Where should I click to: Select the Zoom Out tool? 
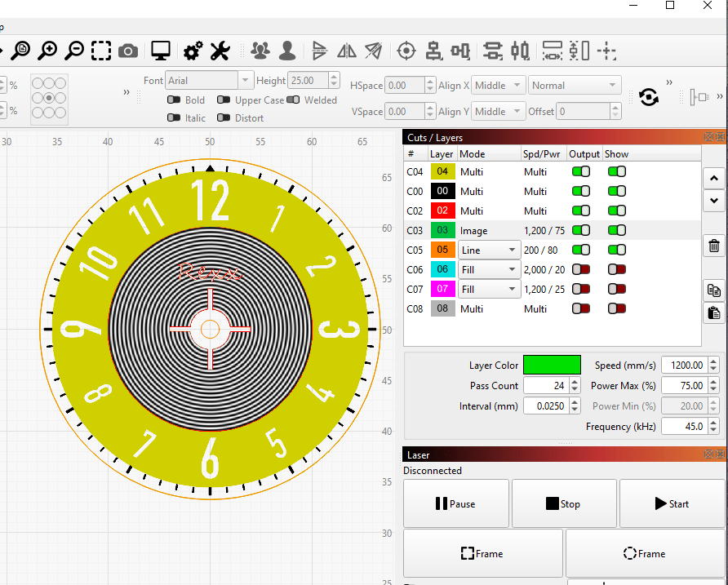(73, 51)
